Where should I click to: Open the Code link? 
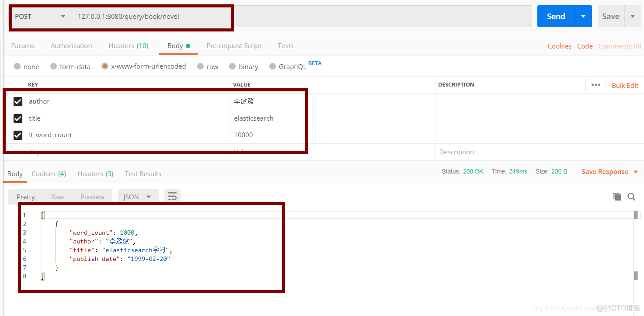click(585, 46)
